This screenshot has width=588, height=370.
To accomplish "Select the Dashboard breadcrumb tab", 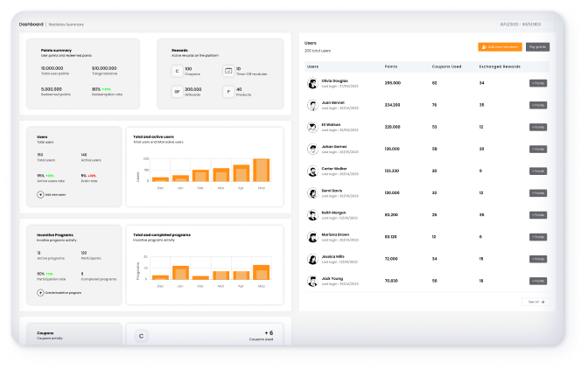I will (x=31, y=24).
